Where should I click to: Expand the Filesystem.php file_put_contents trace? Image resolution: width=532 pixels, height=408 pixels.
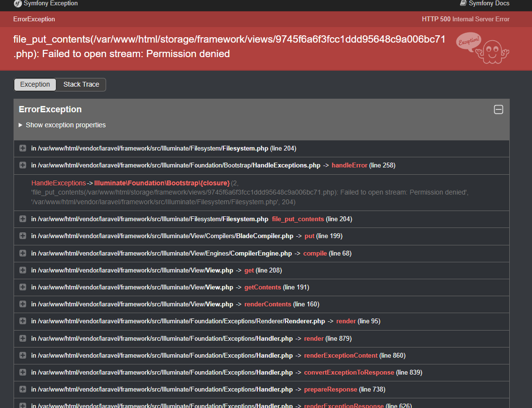coord(23,219)
